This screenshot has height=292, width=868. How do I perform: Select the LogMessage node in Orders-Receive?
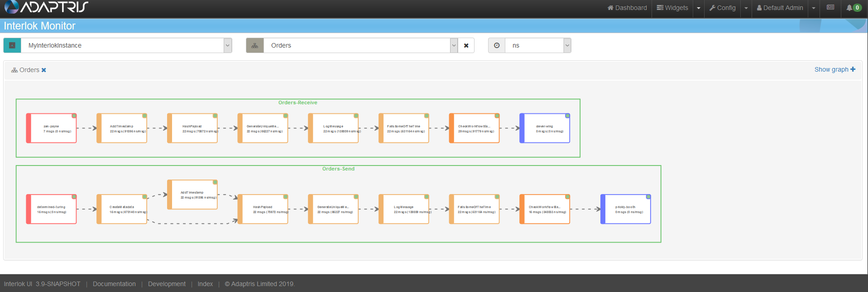click(x=333, y=128)
